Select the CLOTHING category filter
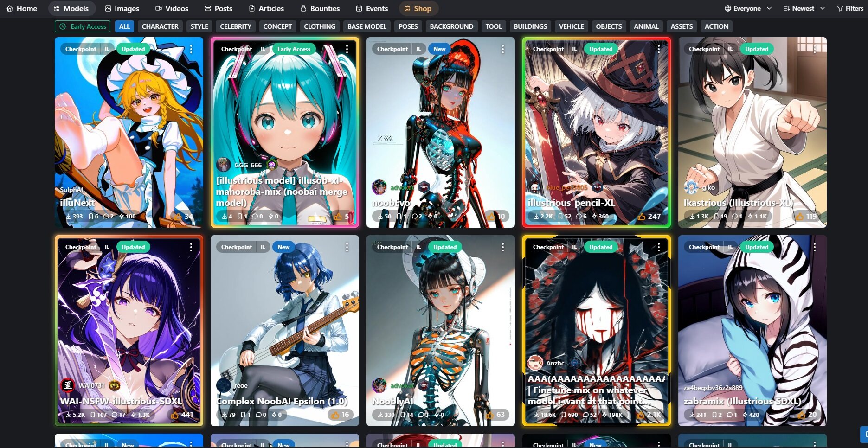 pos(320,26)
